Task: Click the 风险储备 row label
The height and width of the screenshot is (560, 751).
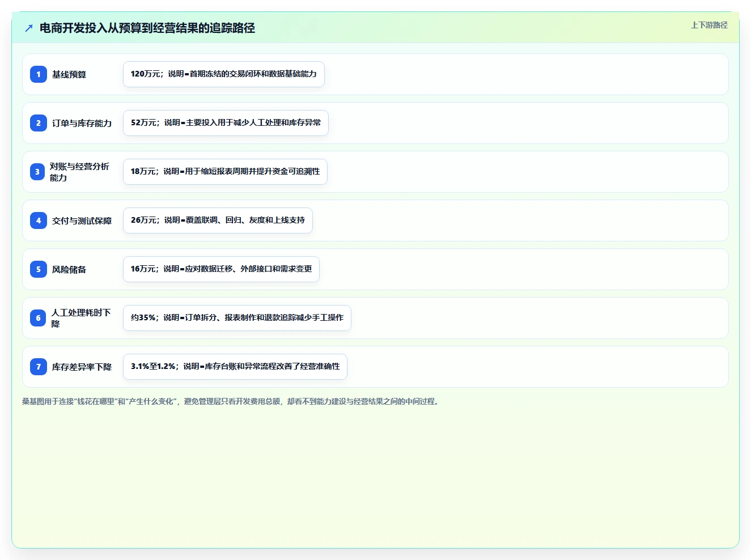Action: click(69, 269)
